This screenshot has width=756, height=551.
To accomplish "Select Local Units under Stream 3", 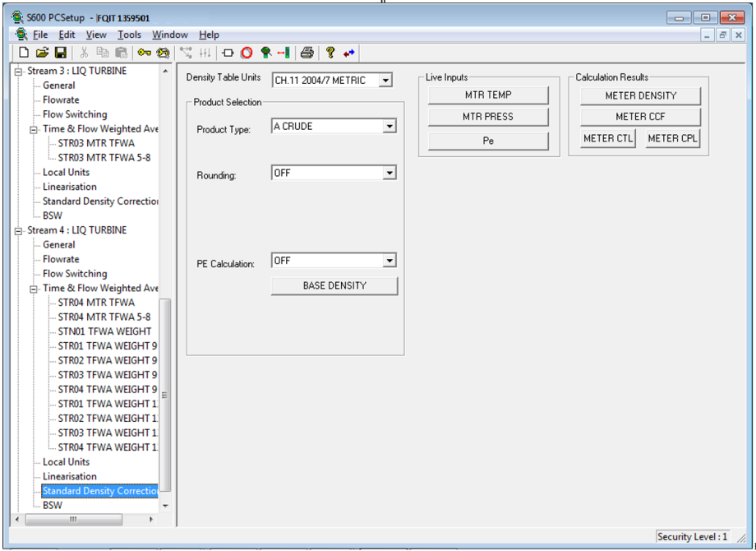I will tap(66, 172).
